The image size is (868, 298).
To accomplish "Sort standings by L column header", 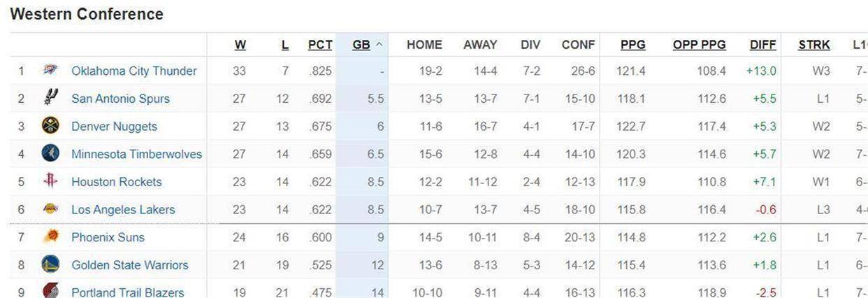I will point(284,45).
